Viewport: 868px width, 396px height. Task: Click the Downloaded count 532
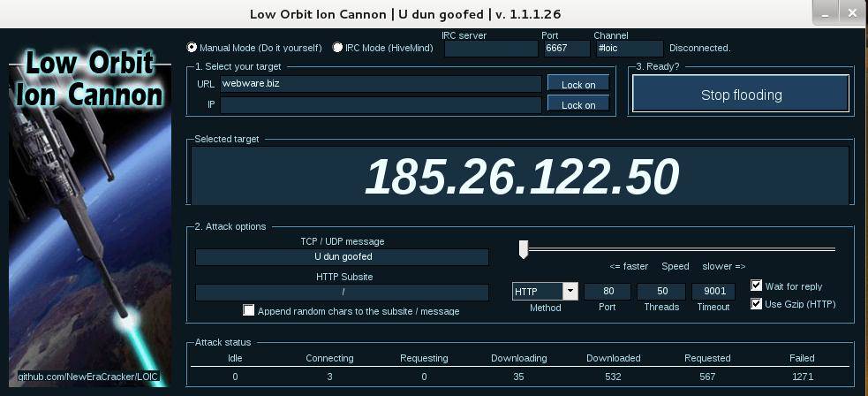pos(613,377)
